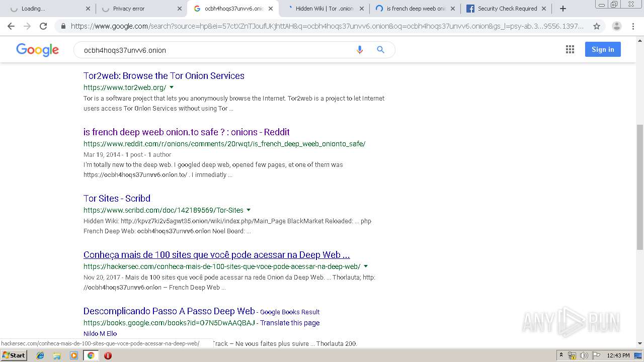
Task: Open Tor2web: Browse the Tor Onion Services
Action: click(x=164, y=76)
